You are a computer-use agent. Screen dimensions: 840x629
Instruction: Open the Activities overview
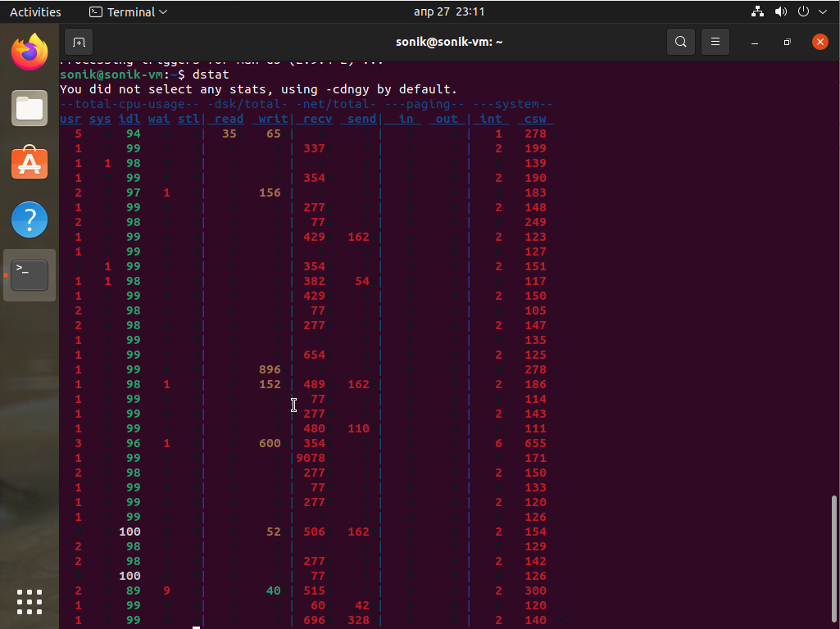35,12
